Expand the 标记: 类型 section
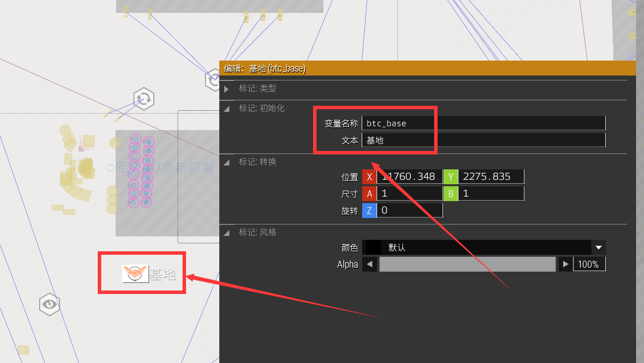Viewport: 644px width, 363px height. pyautogui.click(x=227, y=88)
